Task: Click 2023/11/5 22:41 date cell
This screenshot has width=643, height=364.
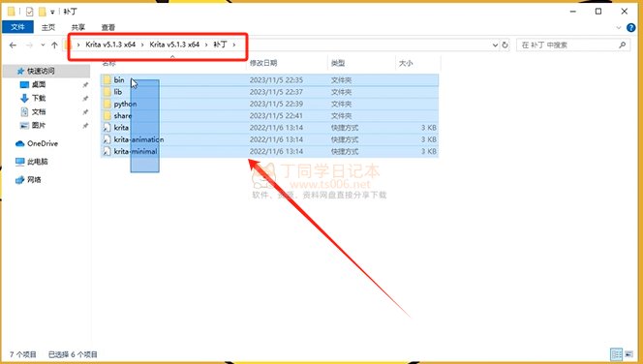Action: click(x=276, y=115)
